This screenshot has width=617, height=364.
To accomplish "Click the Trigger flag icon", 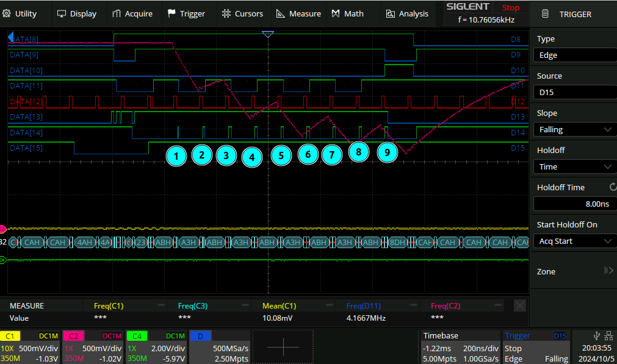I will click(172, 13).
